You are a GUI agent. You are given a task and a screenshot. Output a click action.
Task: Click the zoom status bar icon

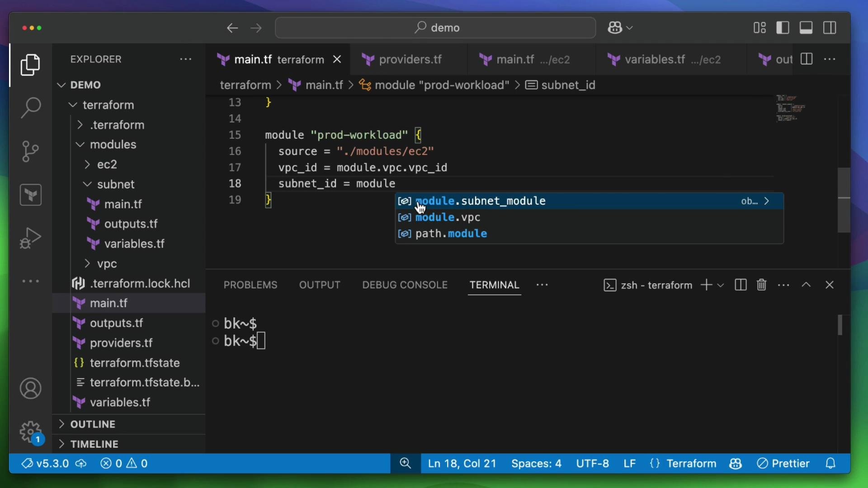(406, 464)
